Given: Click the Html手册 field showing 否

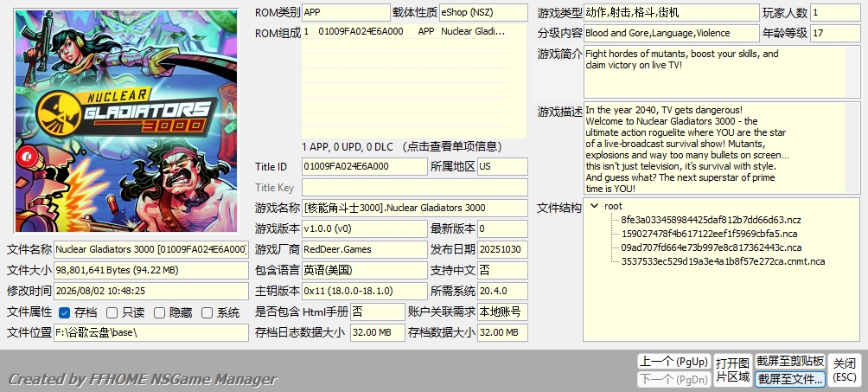Looking at the screenshot, I should (x=378, y=312).
